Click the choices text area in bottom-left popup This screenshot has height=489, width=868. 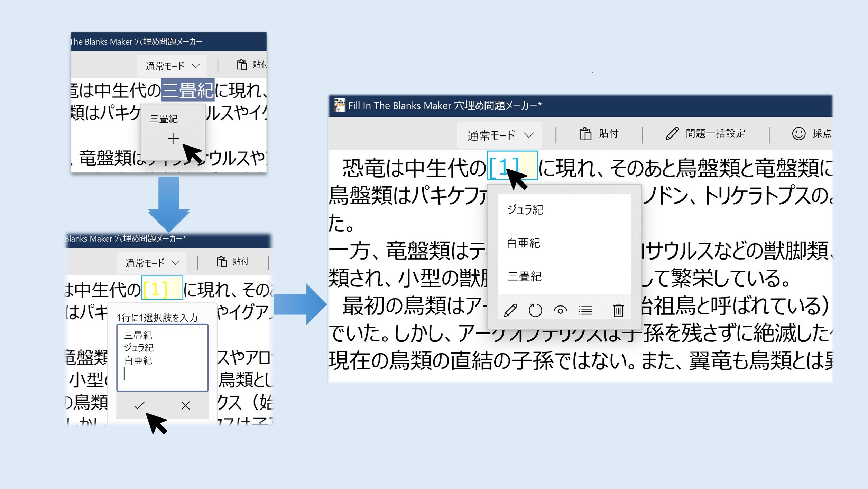point(162,357)
